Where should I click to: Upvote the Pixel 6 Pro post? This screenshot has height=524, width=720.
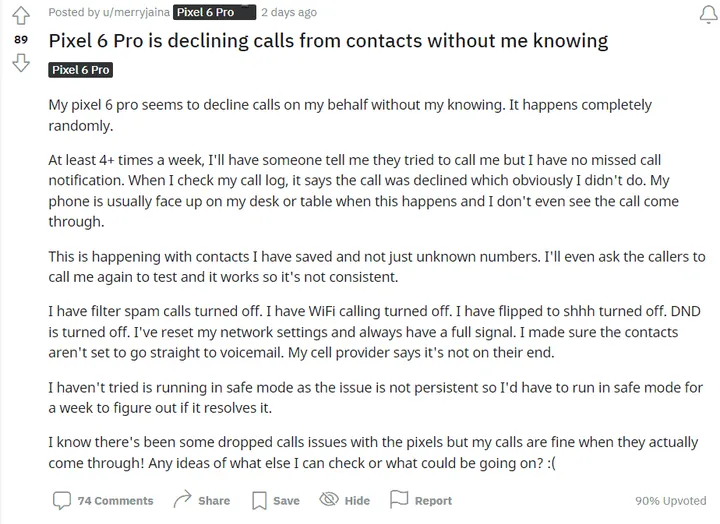(21, 15)
